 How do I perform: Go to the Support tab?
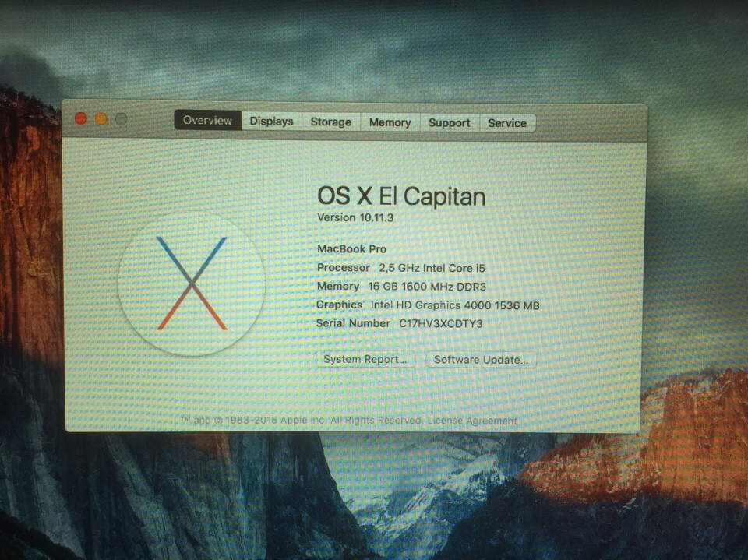coord(449,123)
